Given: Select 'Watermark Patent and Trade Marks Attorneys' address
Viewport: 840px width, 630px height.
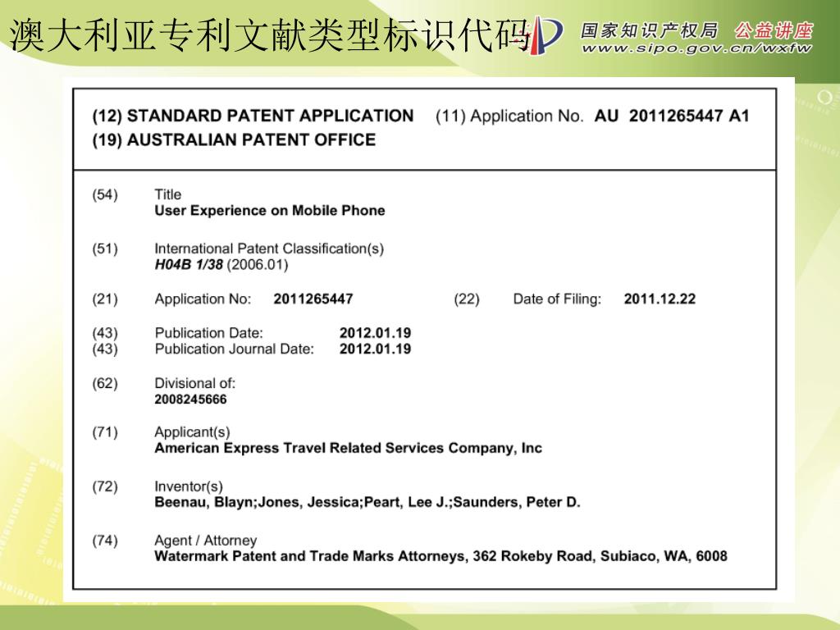Looking at the screenshot, I should [441, 557].
